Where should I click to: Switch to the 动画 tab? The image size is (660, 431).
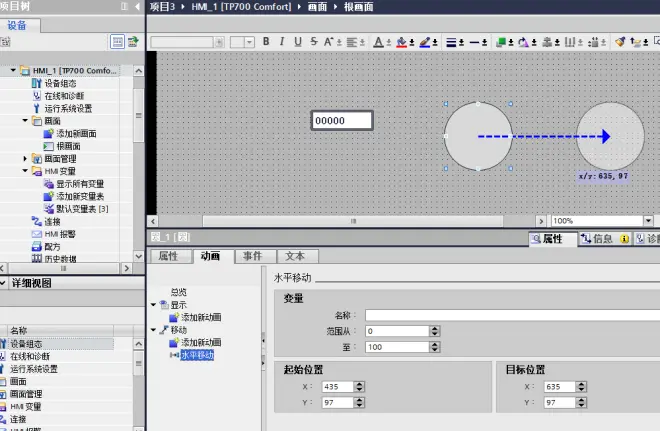(x=210, y=256)
